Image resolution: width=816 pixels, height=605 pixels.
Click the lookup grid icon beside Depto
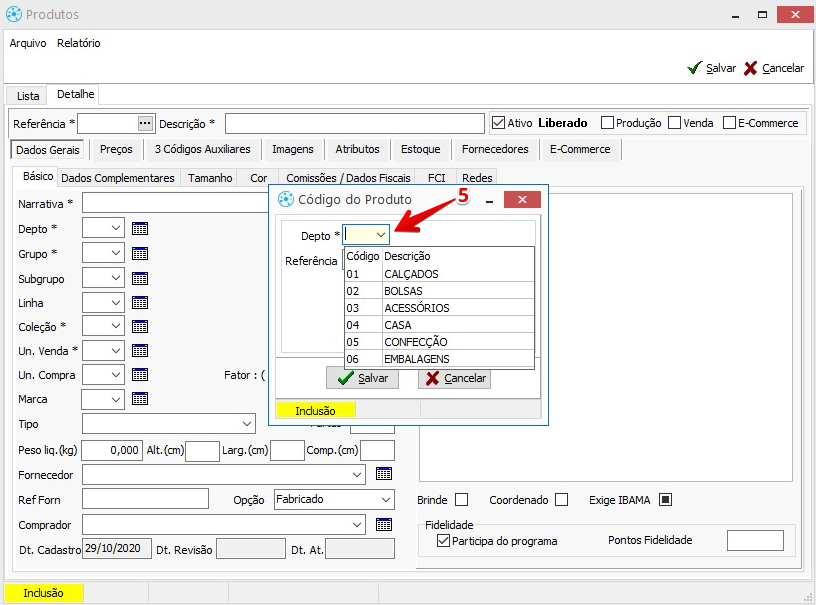(140, 229)
